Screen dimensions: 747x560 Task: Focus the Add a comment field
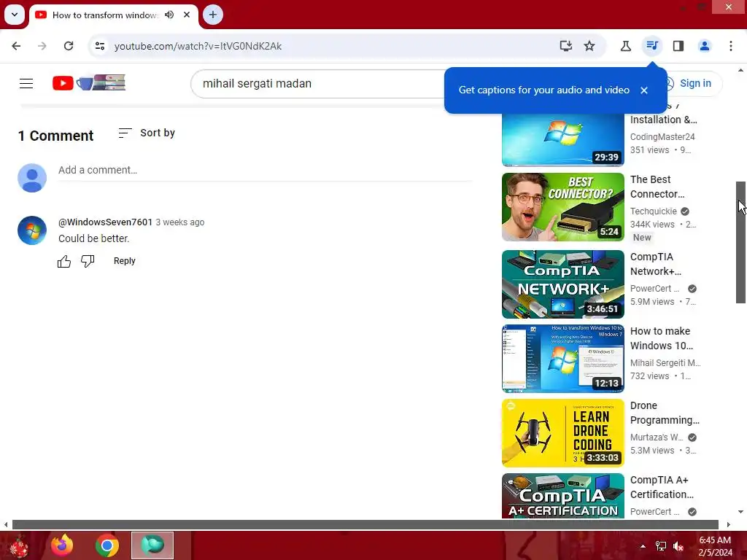click(265, 170)
